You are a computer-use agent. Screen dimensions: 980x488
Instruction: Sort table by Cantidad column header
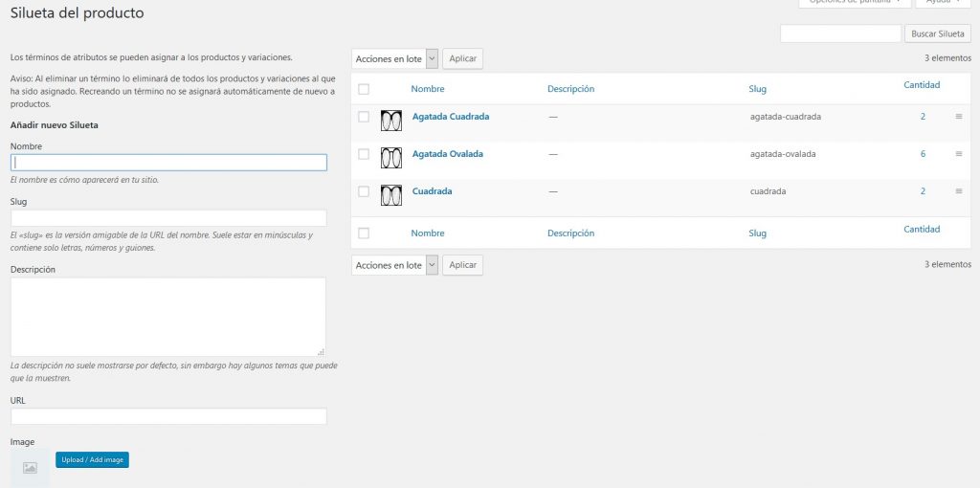pos(922,85)
